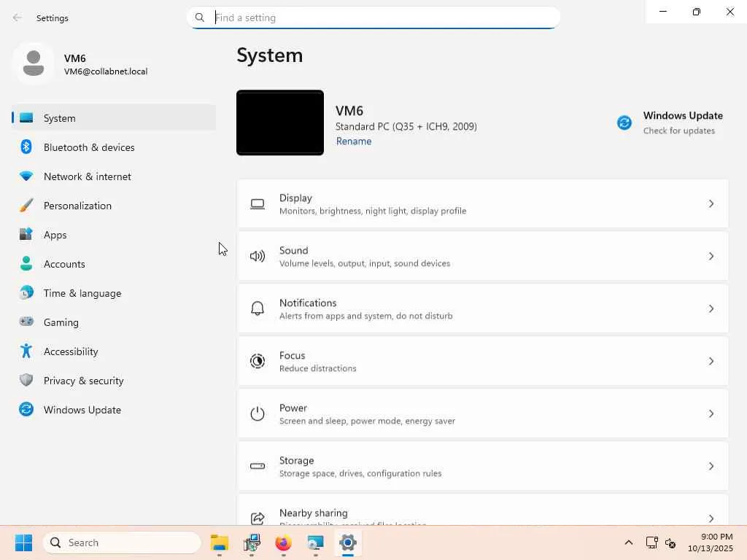Click the System monitor icon in sidebar
This screenshot has width=747, height=560.
(x=26, y=117)
